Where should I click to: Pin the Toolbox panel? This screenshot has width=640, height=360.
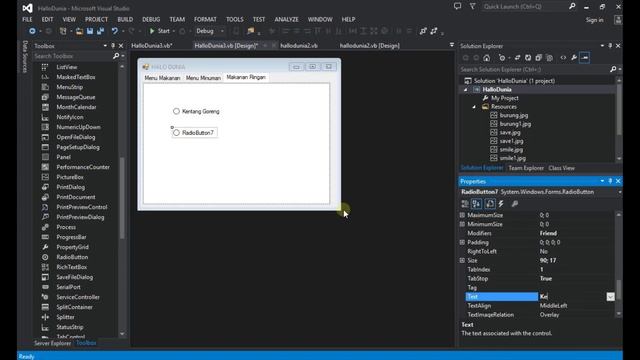[113, 46]
